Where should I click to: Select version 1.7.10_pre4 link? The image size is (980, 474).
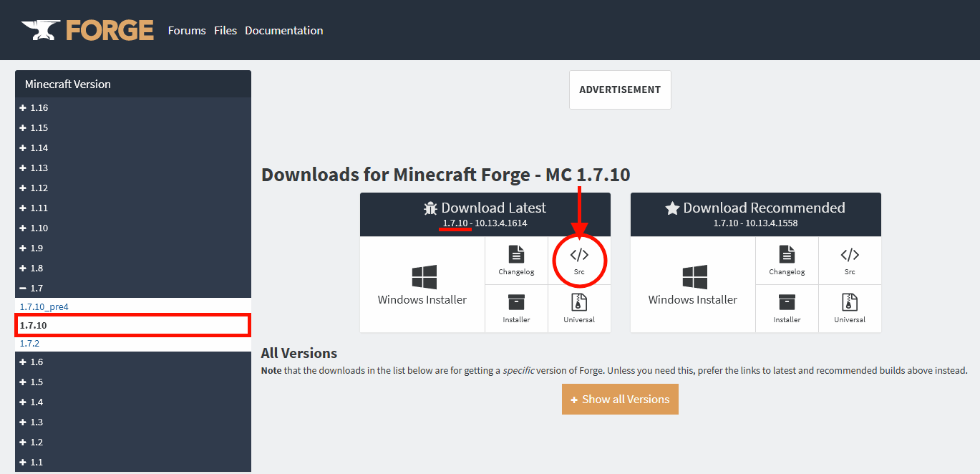point(44,306)
